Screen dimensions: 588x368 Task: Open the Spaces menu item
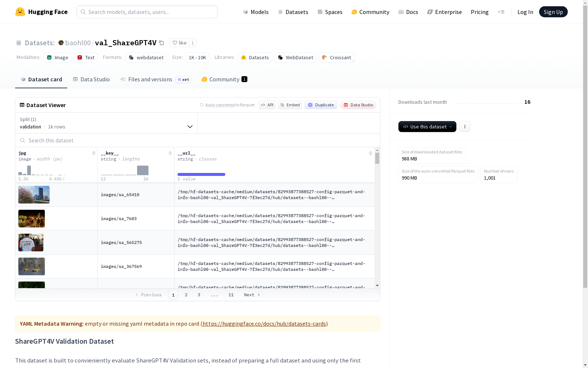(x=330, y=12)
